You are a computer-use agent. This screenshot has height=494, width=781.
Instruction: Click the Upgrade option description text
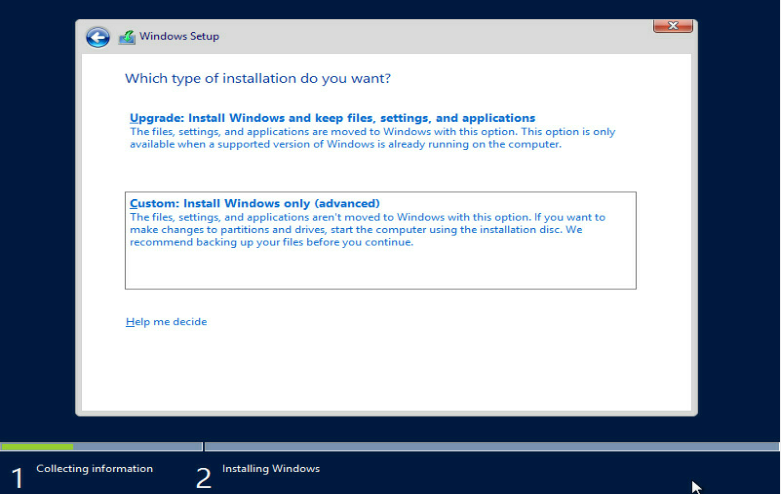[373, 138]
